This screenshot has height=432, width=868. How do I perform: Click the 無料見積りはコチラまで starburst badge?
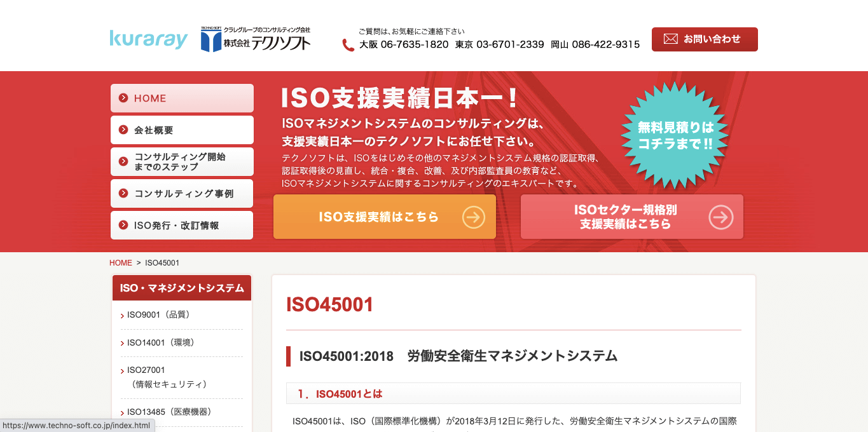click(675, 135)
